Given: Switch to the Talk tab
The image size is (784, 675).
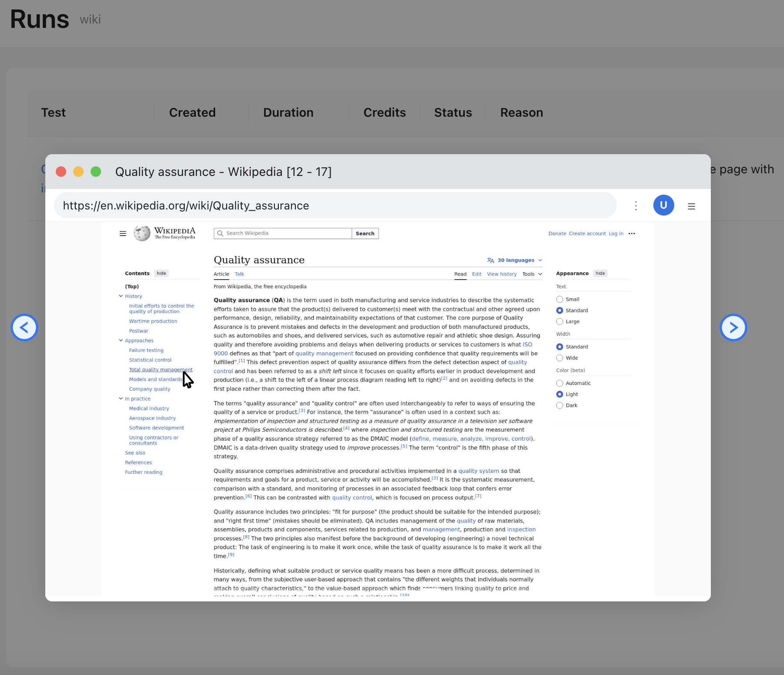Looking at the screenshot, I should 240,274.
